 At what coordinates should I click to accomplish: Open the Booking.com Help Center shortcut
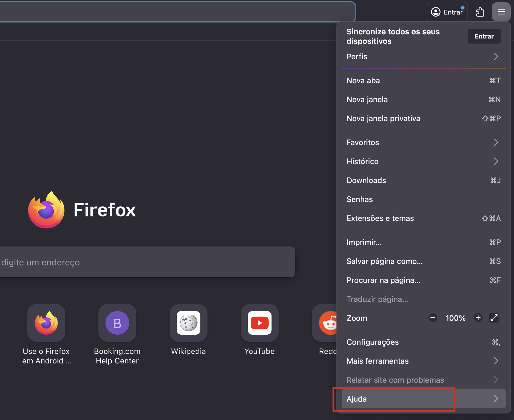tap(117, 323)
